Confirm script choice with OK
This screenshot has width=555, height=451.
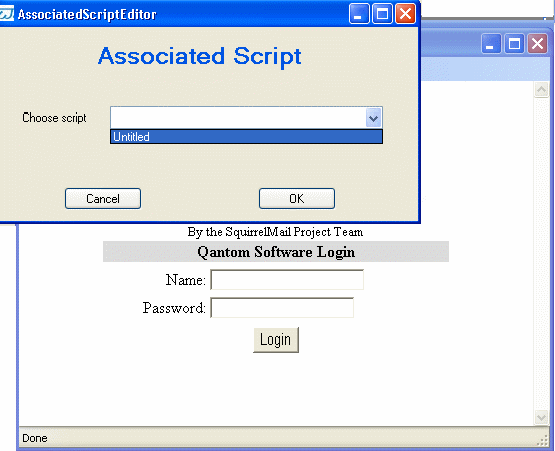(x=297, y=199)
